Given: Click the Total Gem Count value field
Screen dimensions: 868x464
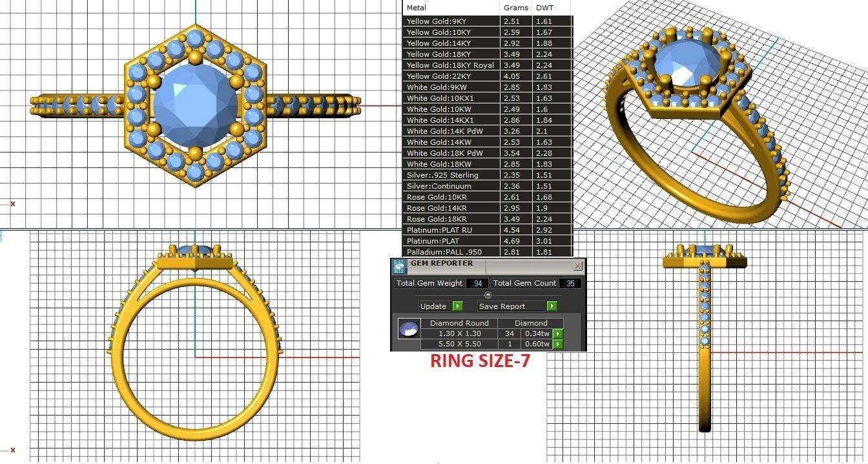Looking at the screenshot, I should (570, 283).
